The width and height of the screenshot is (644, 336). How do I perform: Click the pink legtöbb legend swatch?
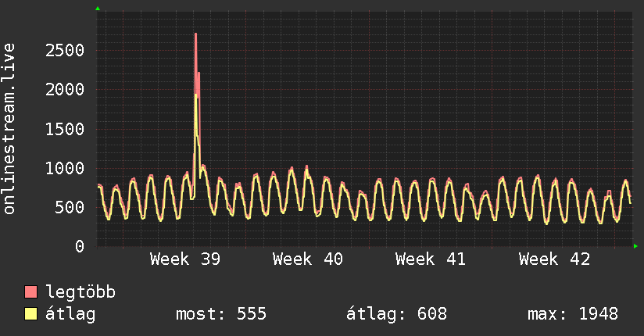pos(30,291)
